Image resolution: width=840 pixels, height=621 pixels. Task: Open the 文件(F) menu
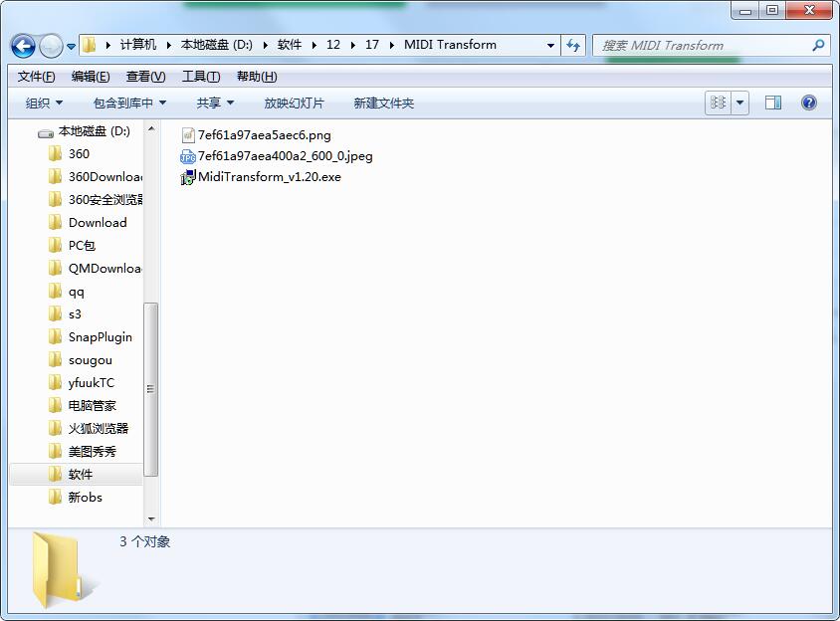(x=37, y=77)
